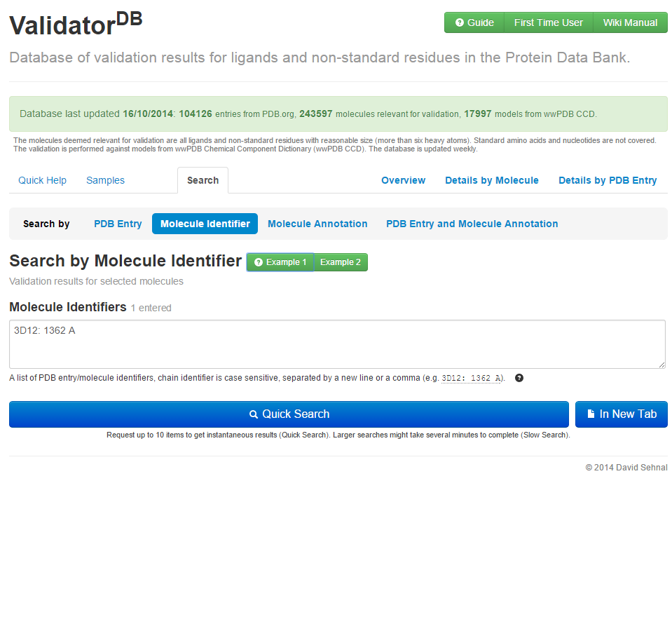Click the ValidatorDB title heading

click(76, 24)
